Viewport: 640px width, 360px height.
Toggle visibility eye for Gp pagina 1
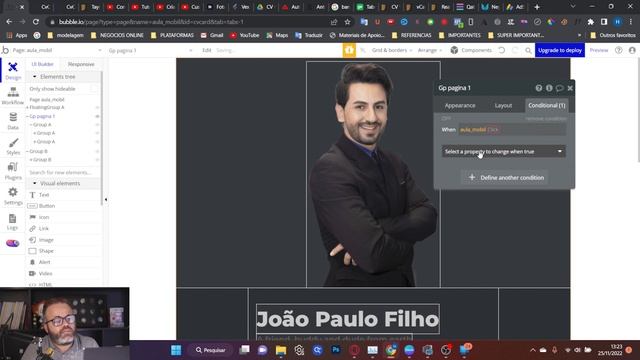pyautogui.click(x=97, y=116)
